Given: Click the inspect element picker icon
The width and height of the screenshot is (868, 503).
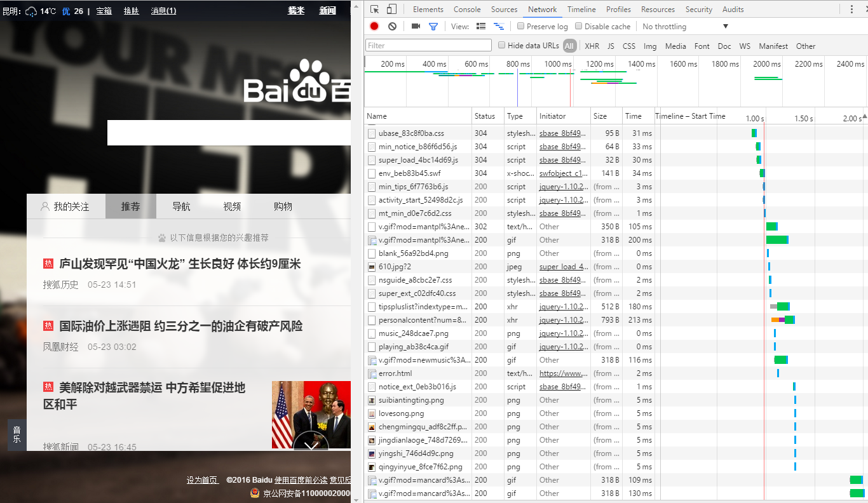Looking at the screenshot, I should pyautogui.click(x=375, y=9).
